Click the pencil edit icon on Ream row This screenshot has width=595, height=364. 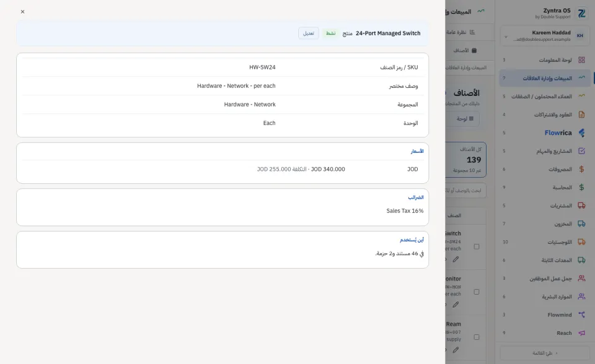point(456,350)
